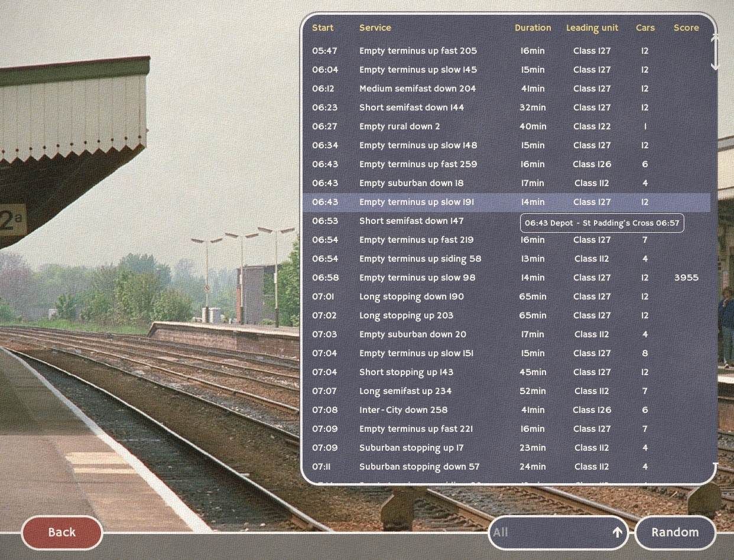
Task: Click 45min duration cell
Action: (x=533, y=372)
